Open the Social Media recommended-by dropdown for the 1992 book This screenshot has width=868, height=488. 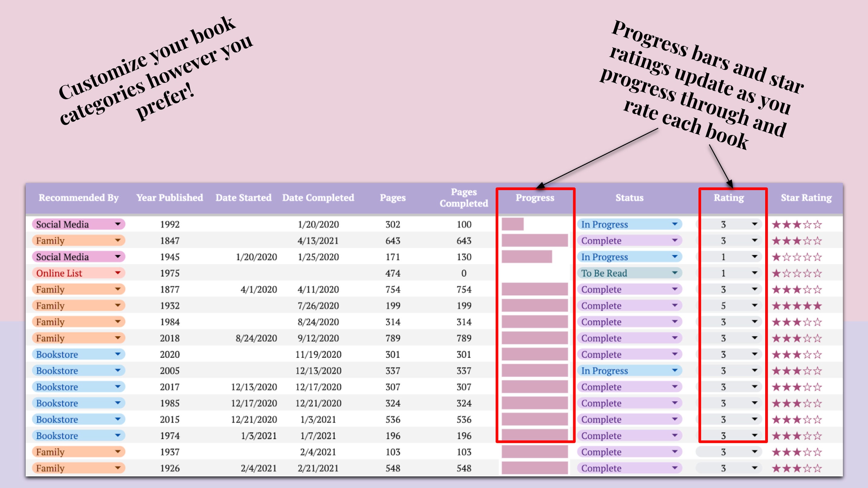[x=119, y=224]
